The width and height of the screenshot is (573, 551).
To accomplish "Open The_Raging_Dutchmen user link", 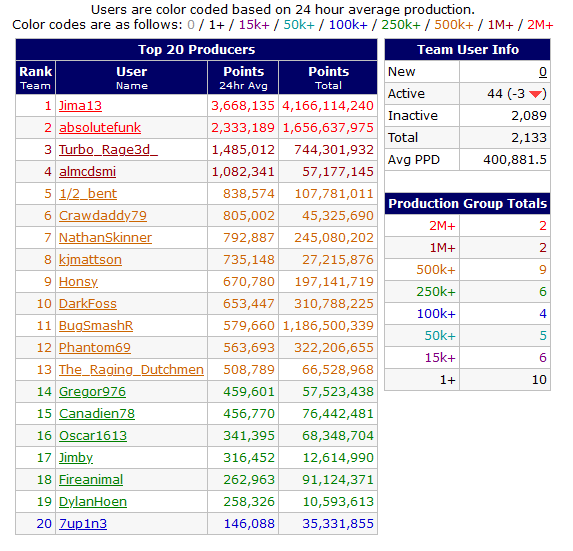I will click(131, 370).
